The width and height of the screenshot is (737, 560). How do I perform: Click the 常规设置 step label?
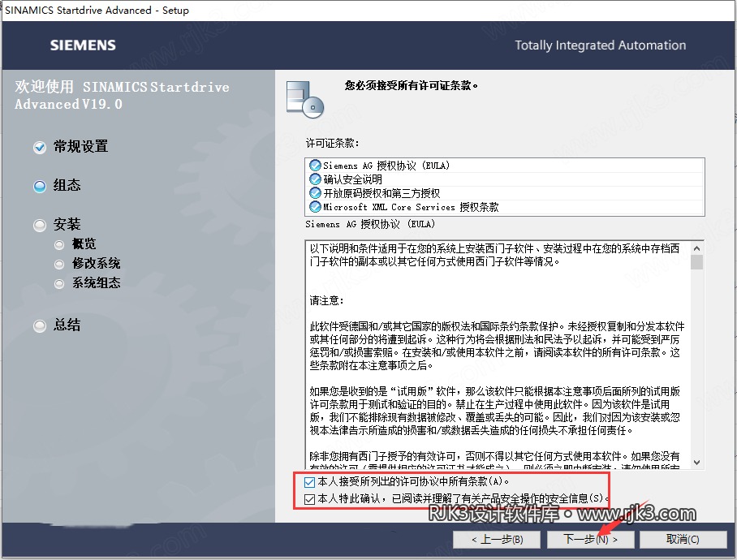point(81,147)
